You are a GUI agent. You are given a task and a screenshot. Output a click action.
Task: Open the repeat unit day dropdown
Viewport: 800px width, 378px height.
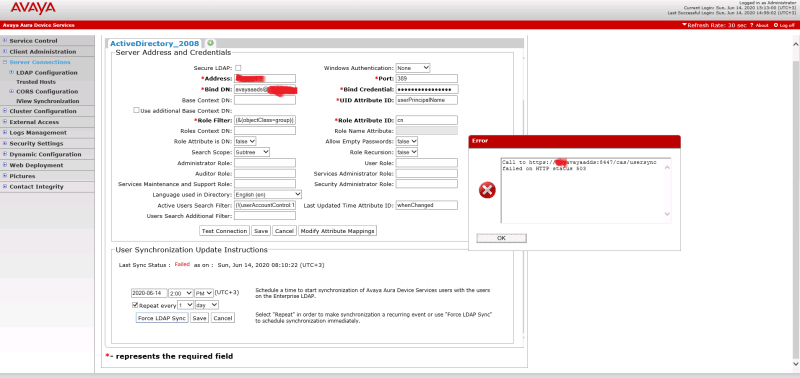coord(207,305)
